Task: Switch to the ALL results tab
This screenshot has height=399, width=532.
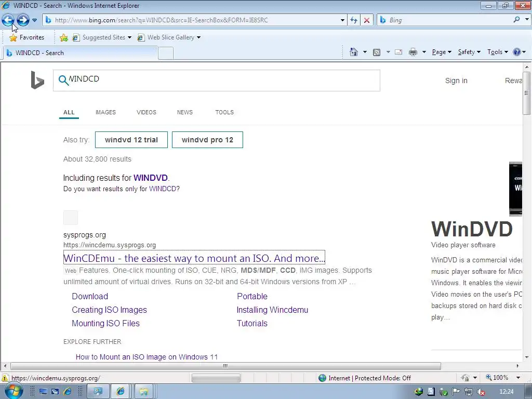Action: [69, 112]
